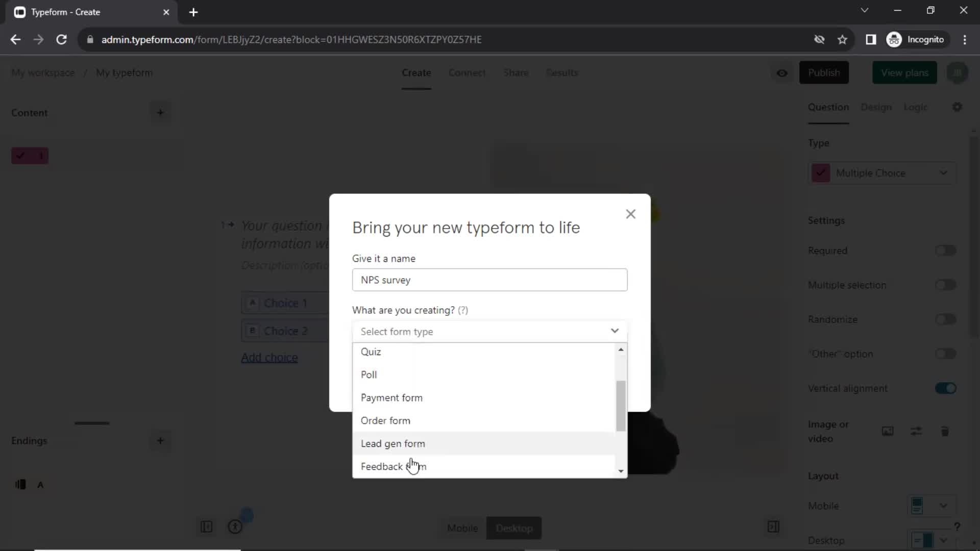The width and height of the screenshot is (980, 551).
Task: Select ending A in Endings list
Action: [x=30, y=485]
